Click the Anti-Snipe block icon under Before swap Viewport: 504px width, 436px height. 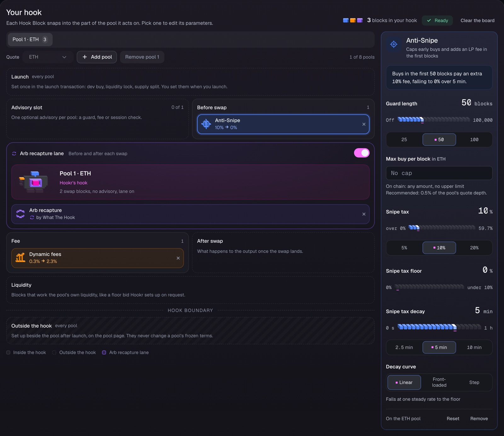point(206,124)
